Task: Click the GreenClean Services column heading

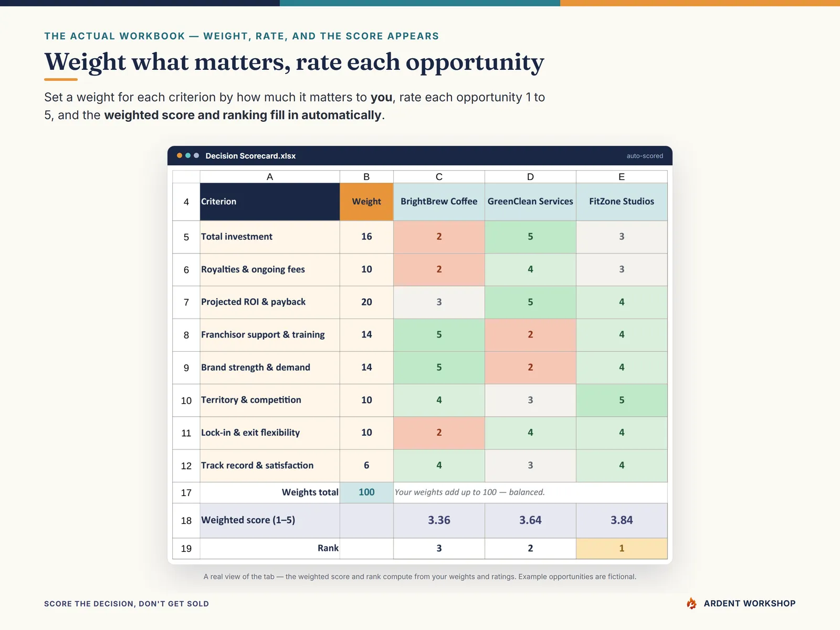Action: [x=530, y=202]
